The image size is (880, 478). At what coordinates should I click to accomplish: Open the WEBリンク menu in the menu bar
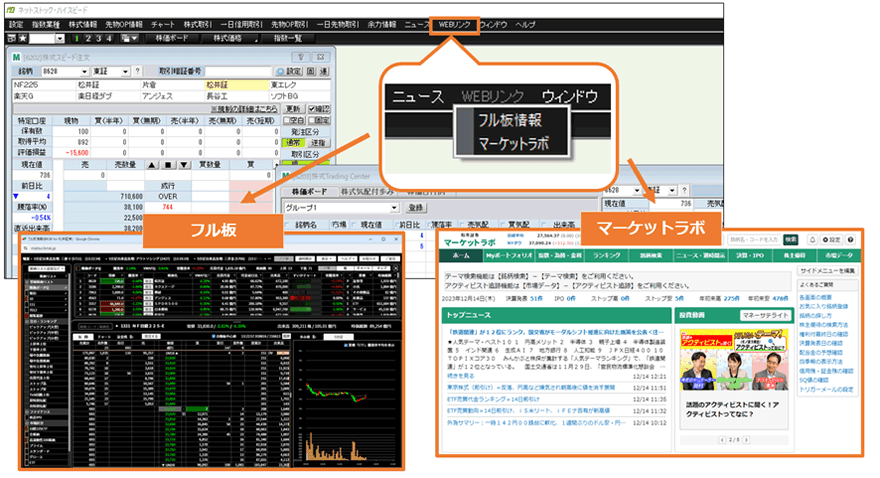(455, 25)
